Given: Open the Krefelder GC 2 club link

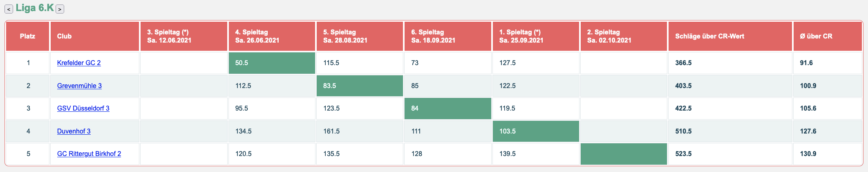Looking at the screenshot, I should pyautogui.click(x=79, y=63).
